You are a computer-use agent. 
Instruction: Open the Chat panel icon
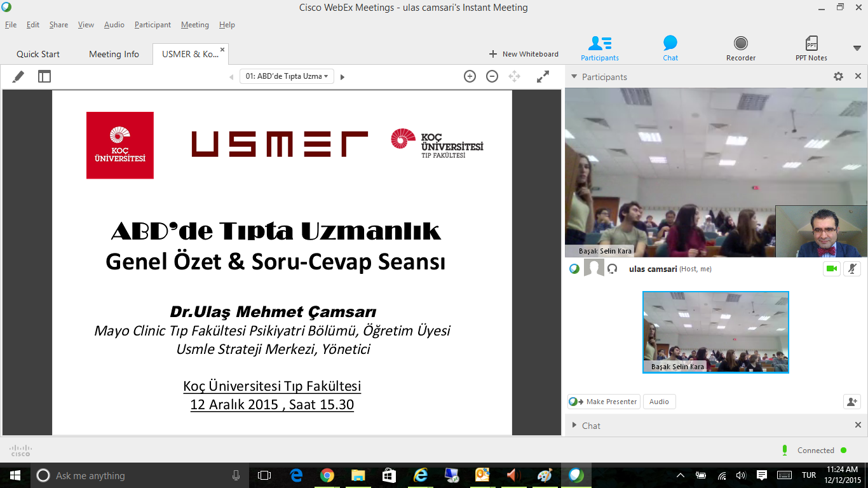(x=670, y=48)
